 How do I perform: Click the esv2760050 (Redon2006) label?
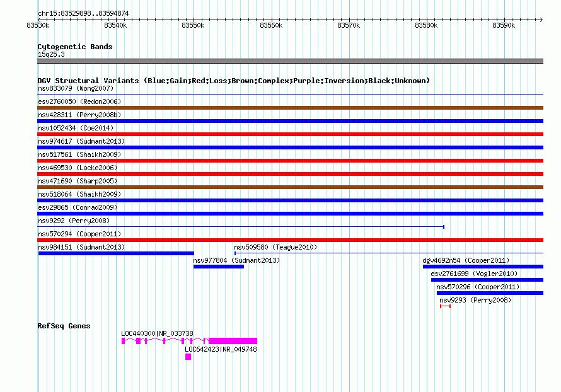coord(79,101)
